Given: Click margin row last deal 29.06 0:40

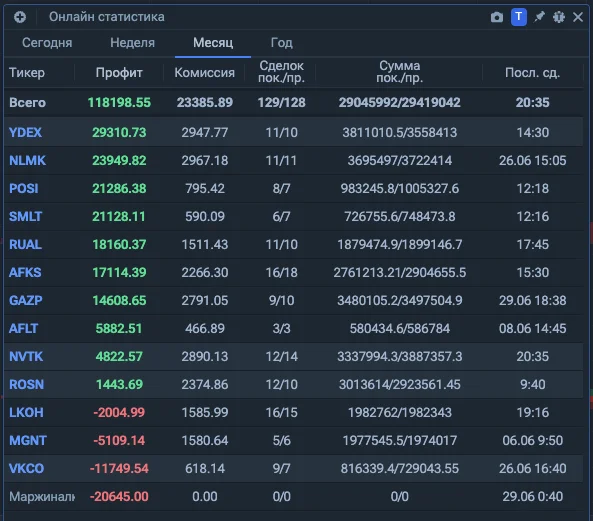Looking at the screenshot, I should click(x=532, y=496).
